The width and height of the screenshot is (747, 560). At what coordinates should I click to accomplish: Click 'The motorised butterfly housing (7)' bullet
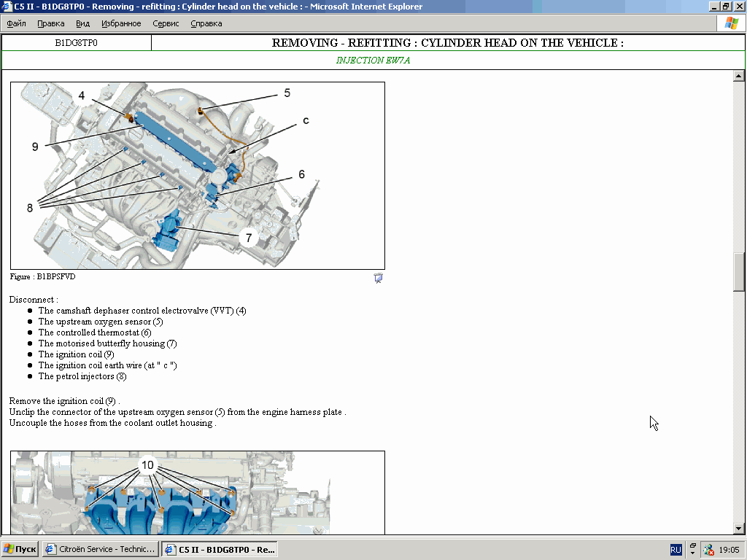[x=108, y=343]
